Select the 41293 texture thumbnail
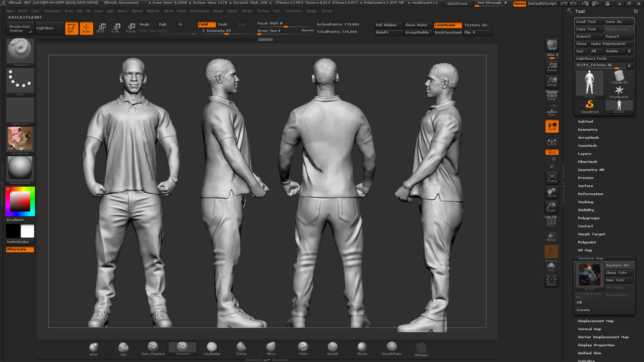This screenshot has height=362, width=644. click(x=589, y=275)
